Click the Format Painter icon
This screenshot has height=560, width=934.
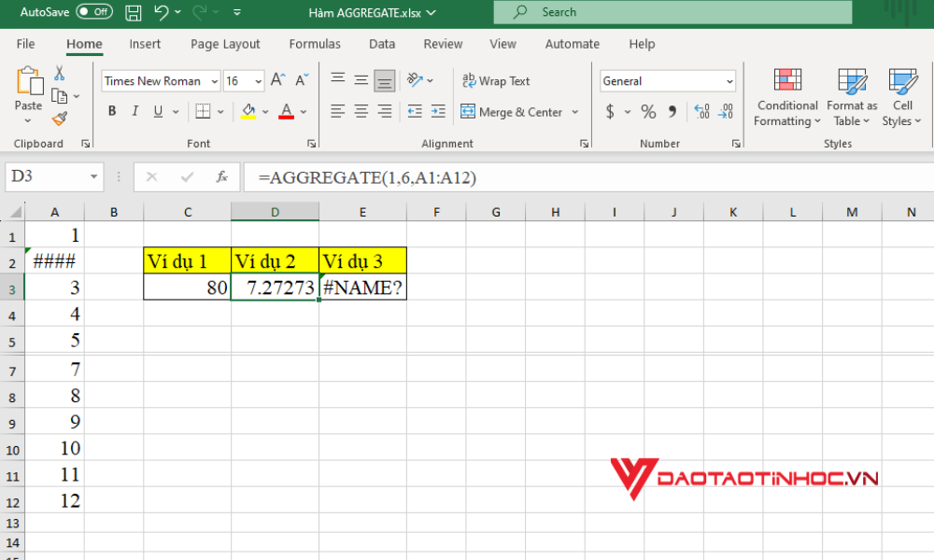(x=59, y=119)
